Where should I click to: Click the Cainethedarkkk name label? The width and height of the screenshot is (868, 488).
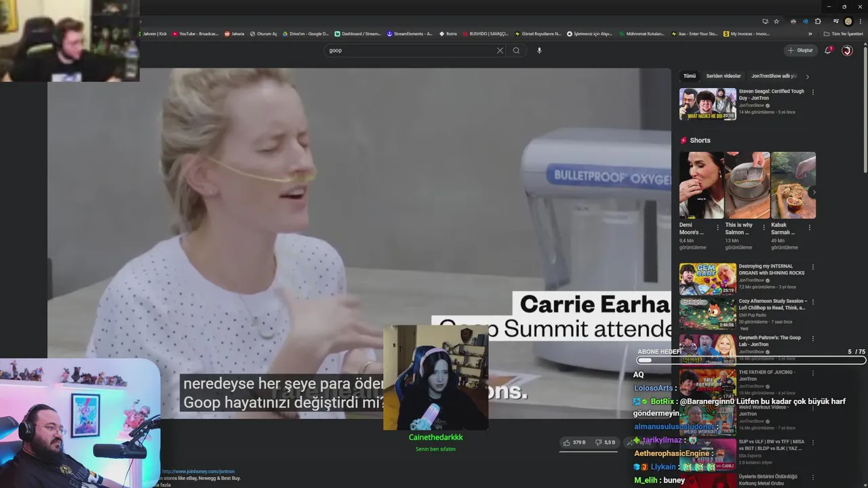(435, 437)
